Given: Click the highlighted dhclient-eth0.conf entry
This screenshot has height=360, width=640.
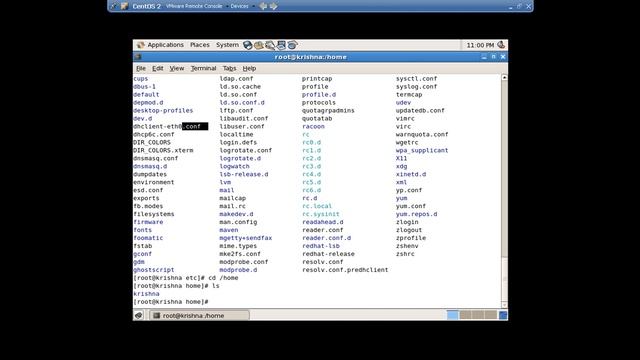Looking at the screenshot, I should coord(171,127).
